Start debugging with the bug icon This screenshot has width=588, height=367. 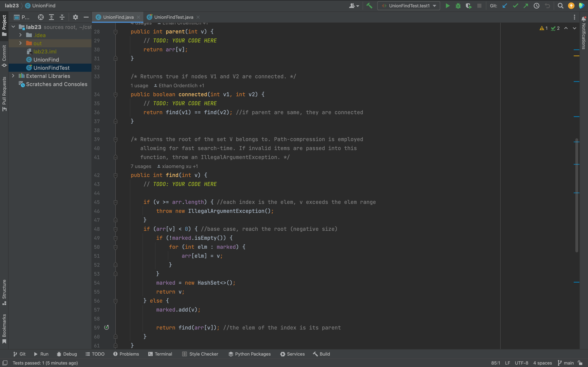coord(458,6)
